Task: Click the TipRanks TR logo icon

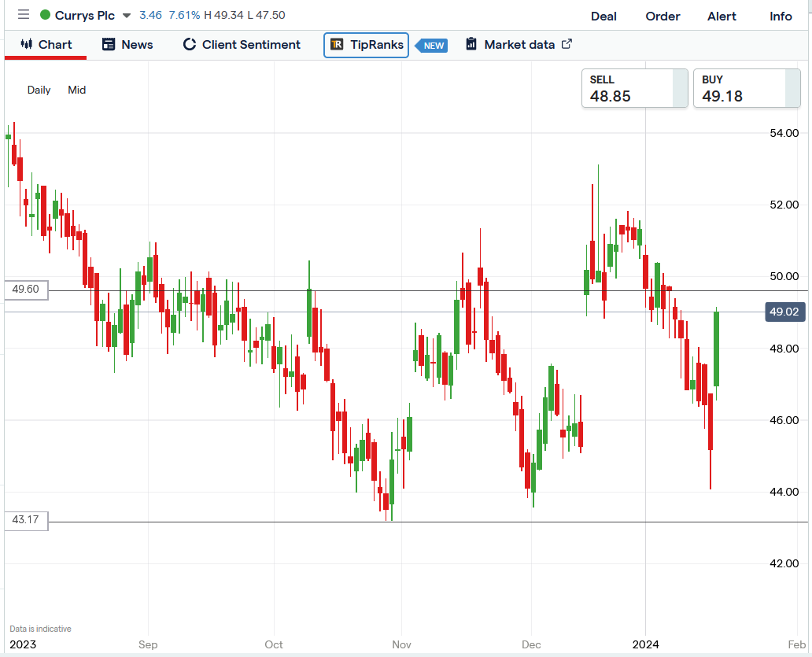Action: tap(337, 45)
